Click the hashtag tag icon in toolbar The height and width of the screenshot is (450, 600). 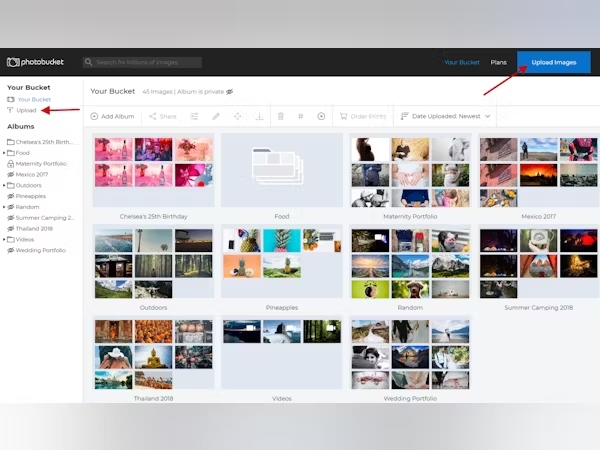tap(300, 116)
